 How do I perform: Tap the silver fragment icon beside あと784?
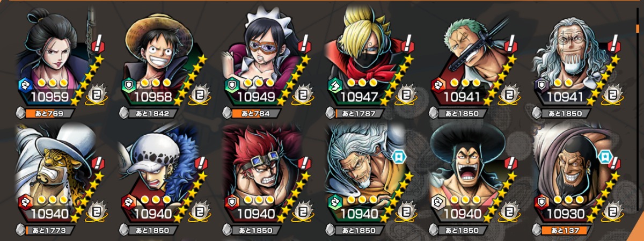click(x=227, y=113)
